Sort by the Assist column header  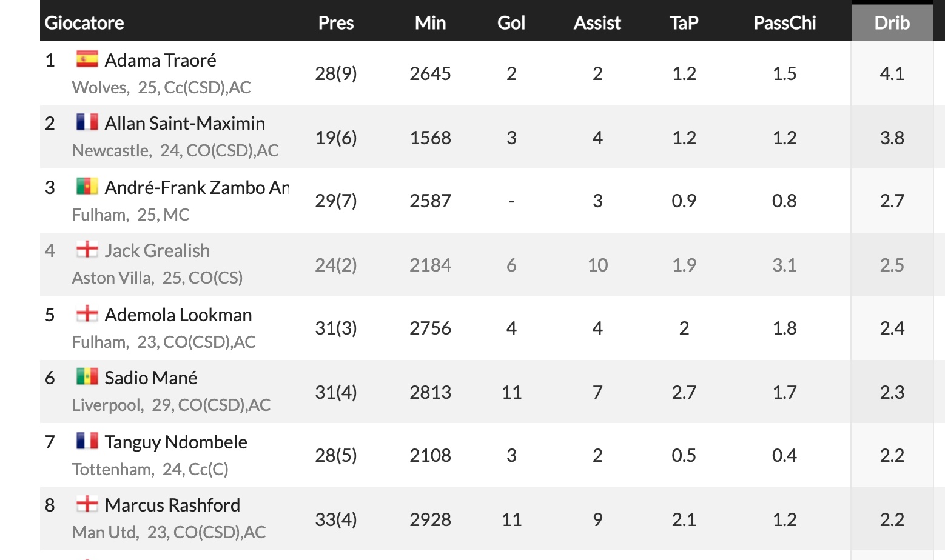(x=597, y=23)
